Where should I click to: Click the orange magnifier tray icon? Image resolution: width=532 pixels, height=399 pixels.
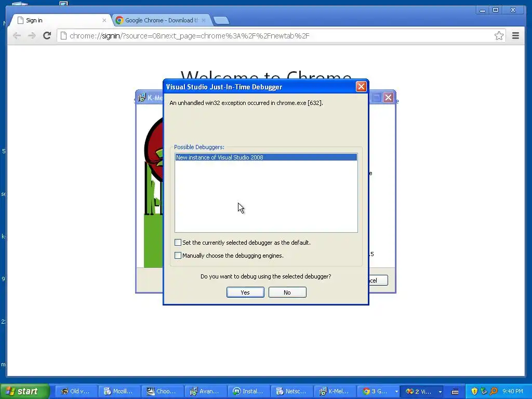pyautogui.click(x=494, y=391)
